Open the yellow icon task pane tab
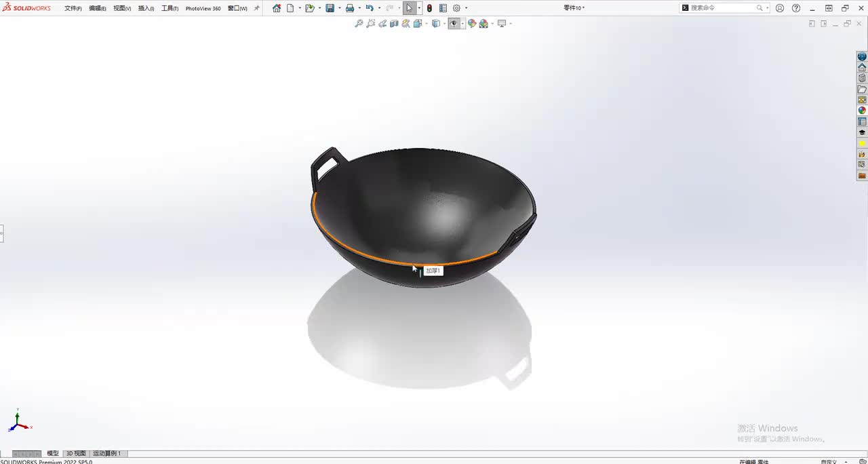The width and height of the screenshot is (868, 464). (x=862, y=144)
